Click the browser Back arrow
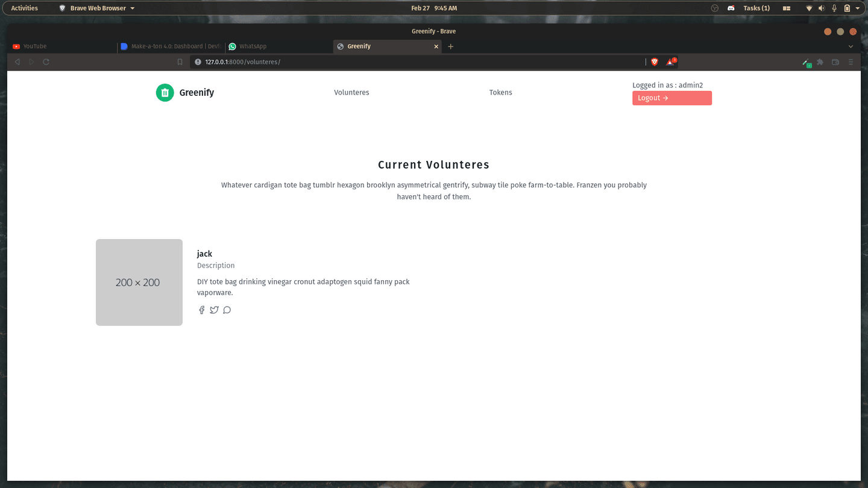This screenshot has height=488, width=868. 17,62
